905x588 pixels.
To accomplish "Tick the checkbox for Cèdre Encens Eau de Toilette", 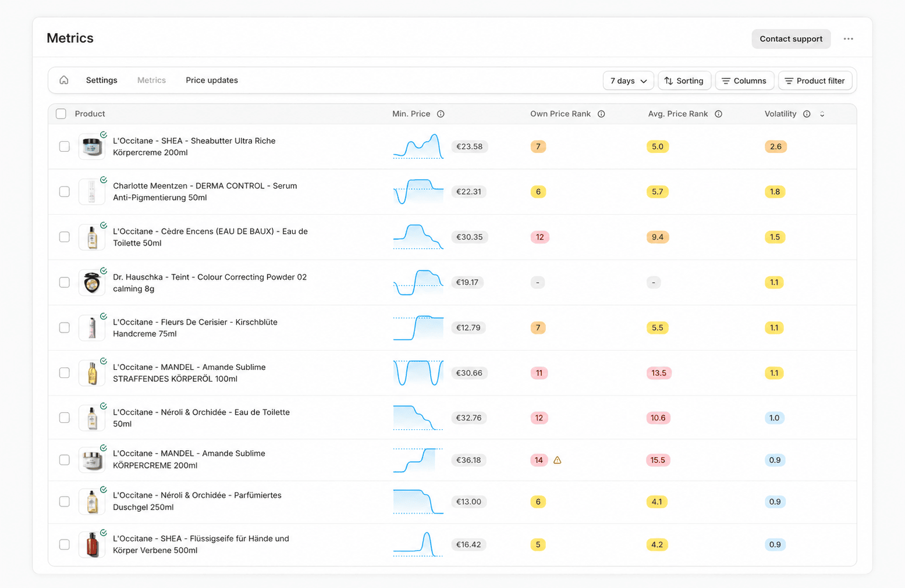I will point(65,237).
